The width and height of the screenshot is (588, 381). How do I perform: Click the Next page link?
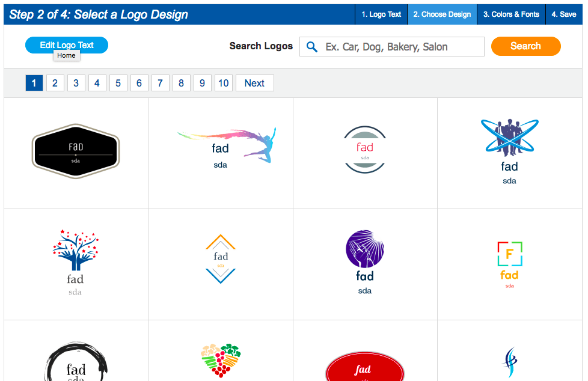[x=255, y=83]
